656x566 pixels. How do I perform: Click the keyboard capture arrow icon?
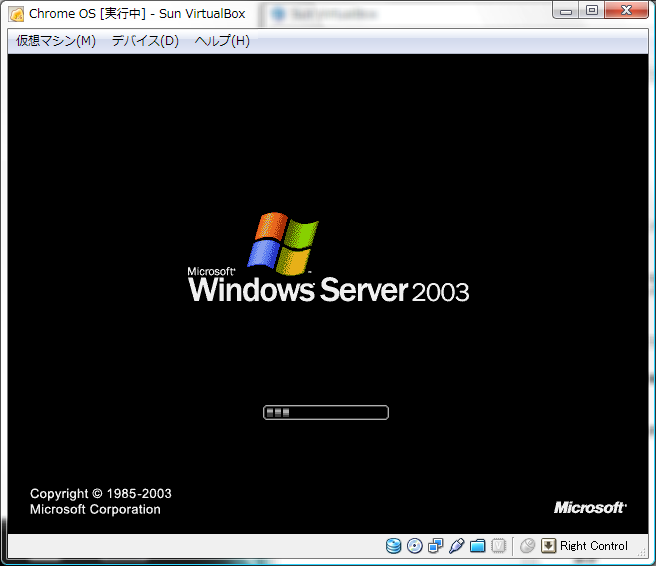548,546
